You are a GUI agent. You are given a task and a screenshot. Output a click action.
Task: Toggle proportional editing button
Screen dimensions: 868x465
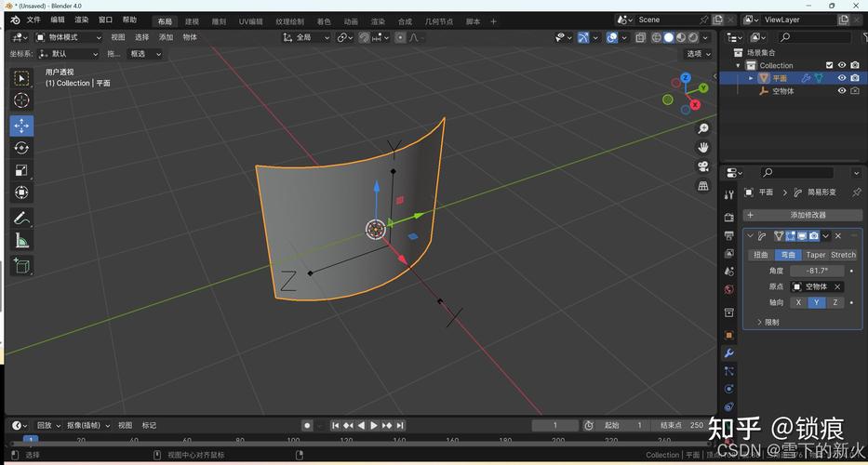tap(401, 37)
